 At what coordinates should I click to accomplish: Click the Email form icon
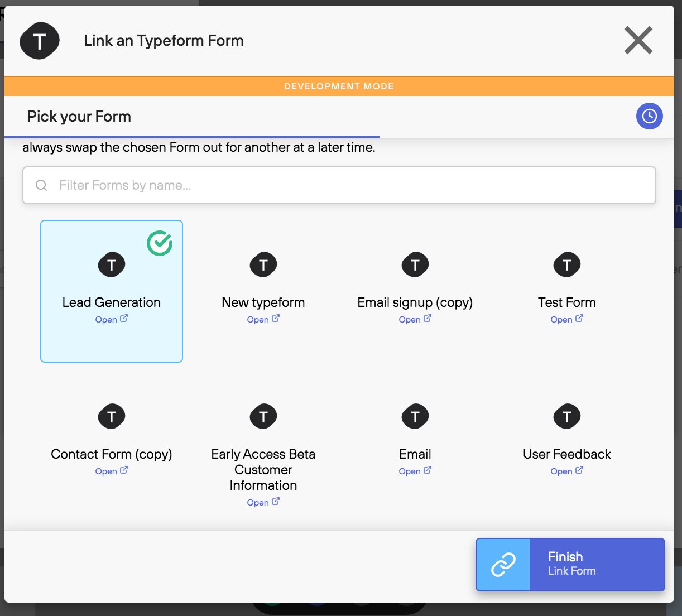tap(415, 416)
